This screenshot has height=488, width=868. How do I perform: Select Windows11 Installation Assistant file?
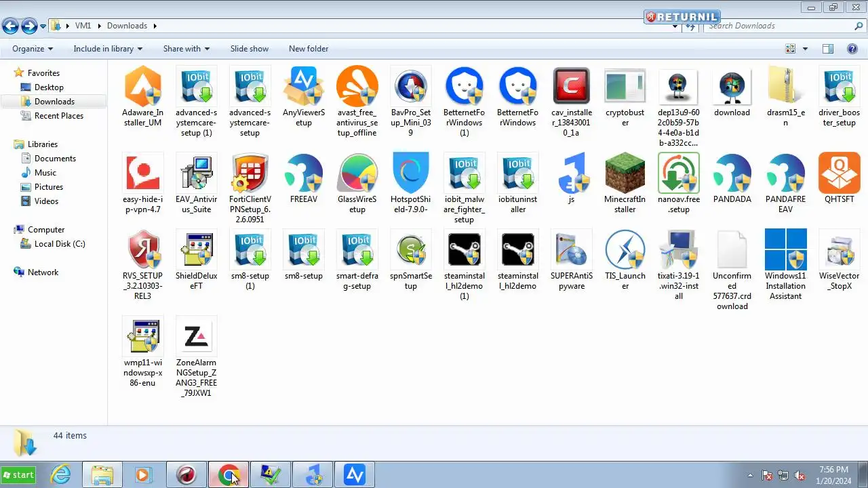coord(786,250)
